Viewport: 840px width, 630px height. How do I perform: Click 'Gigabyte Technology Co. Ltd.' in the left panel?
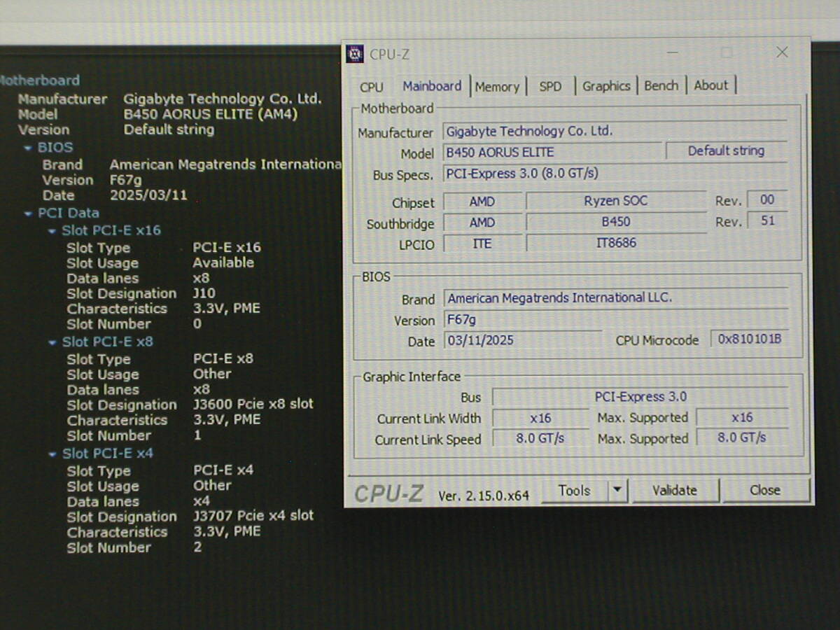coord(223,99)
